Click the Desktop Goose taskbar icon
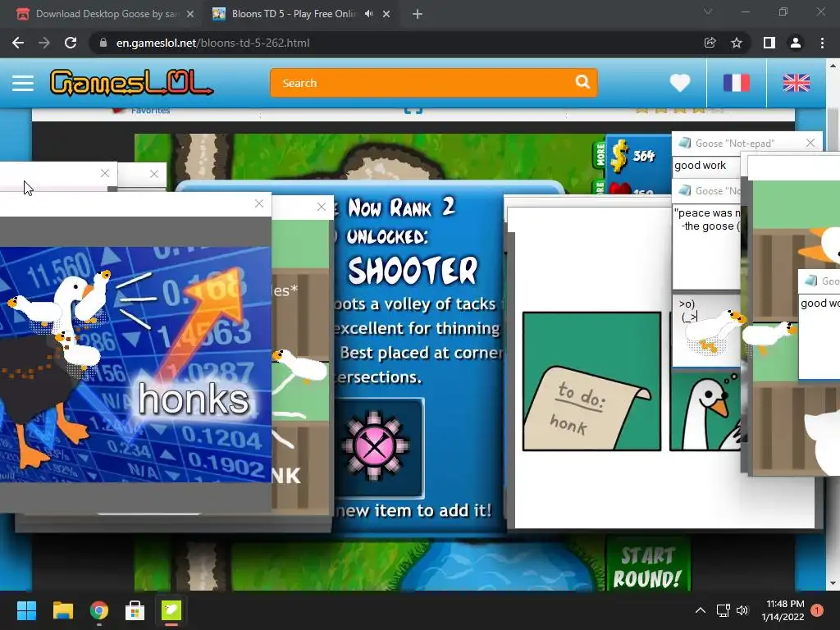The height and width of the screenshot is (630, 840). [171, 610]
